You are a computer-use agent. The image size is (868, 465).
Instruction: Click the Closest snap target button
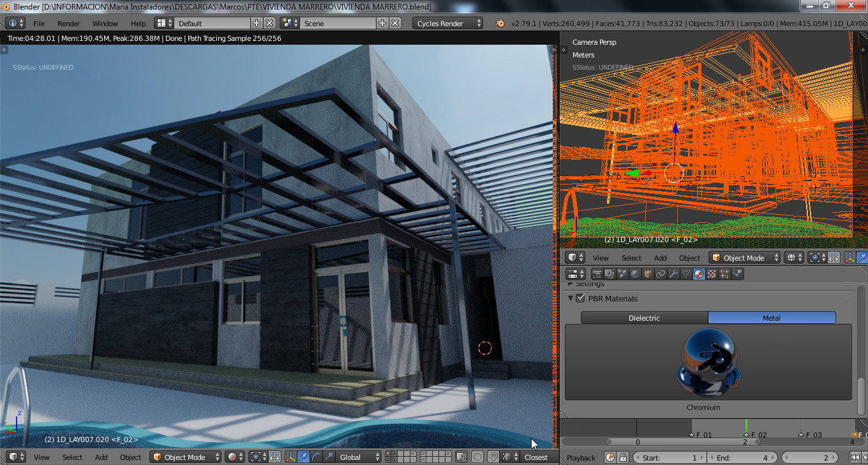(535, 457)
